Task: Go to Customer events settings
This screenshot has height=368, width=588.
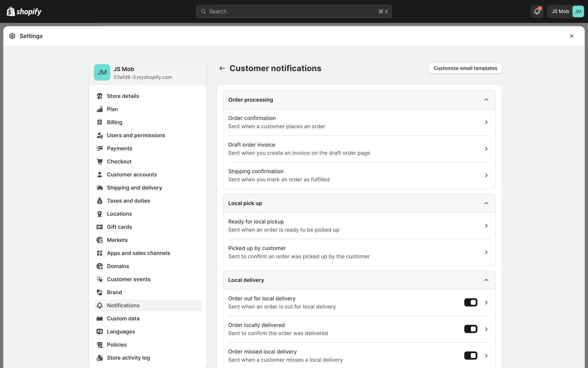Action: 129,279
